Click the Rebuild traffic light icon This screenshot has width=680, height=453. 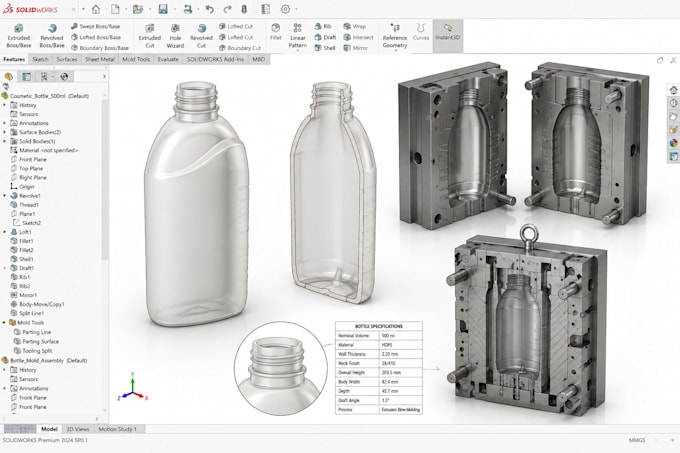pyautogui.click(x=244, y=9)
